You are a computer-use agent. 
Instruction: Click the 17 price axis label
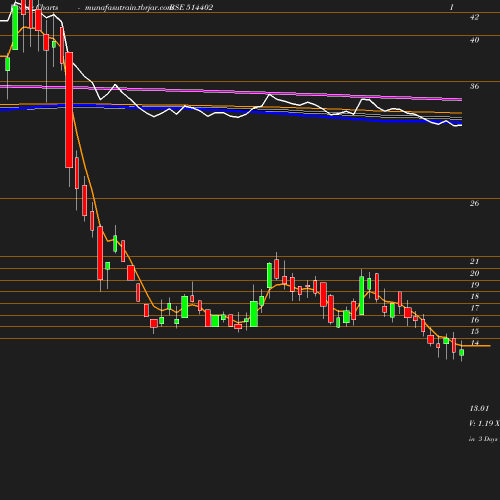click(474, 308)
